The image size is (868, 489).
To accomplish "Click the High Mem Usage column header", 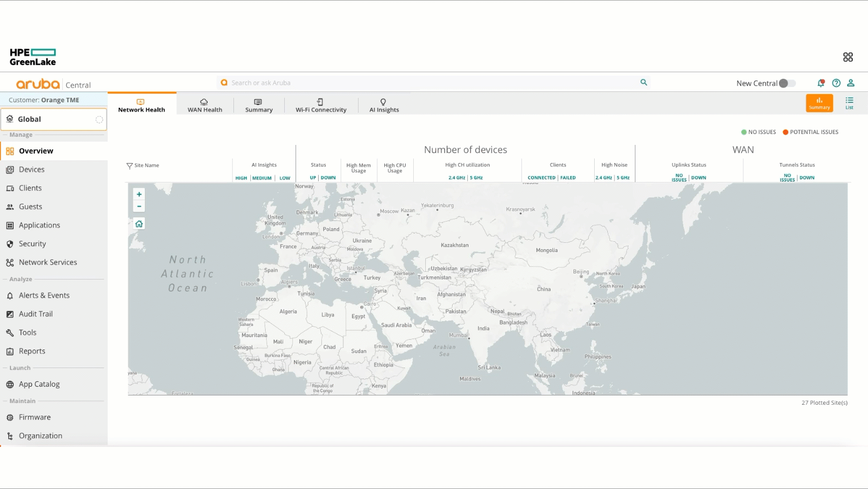I will pyautogui.click(x=359, y=168).
